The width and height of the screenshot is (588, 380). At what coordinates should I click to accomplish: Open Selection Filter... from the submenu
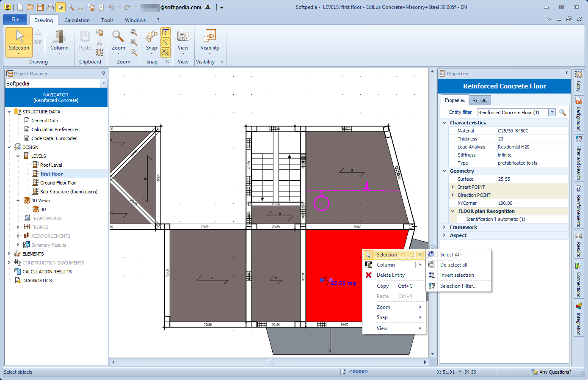[458, 286]
